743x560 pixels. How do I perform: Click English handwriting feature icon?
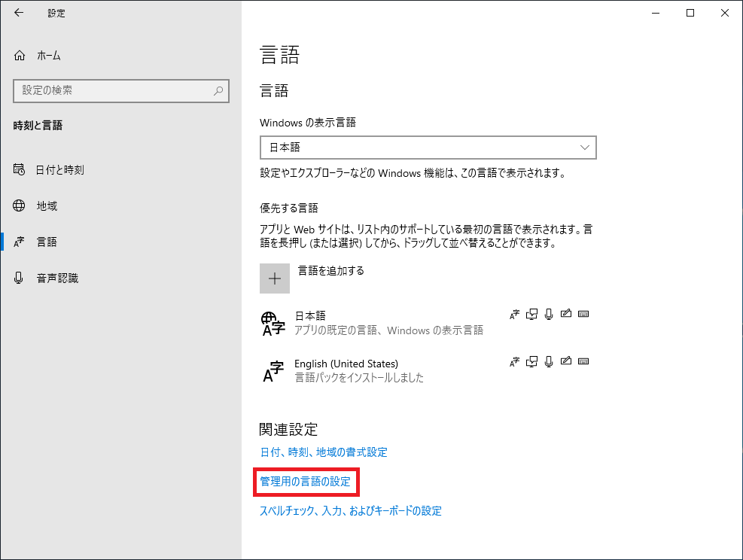(x=566, y=361)
